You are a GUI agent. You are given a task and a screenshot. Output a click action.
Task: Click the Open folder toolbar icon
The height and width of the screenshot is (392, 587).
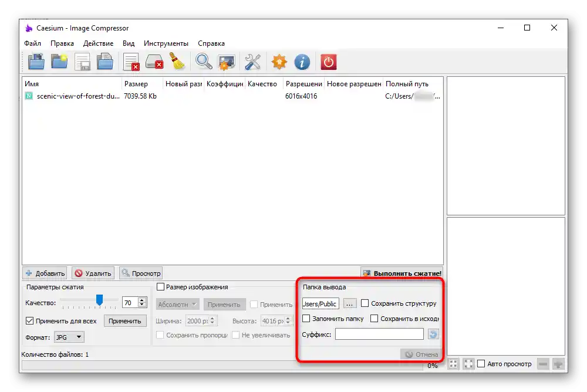[59, 62]
